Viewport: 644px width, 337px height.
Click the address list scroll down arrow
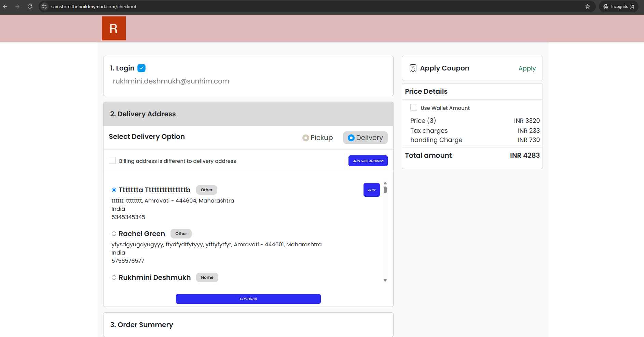385,280
